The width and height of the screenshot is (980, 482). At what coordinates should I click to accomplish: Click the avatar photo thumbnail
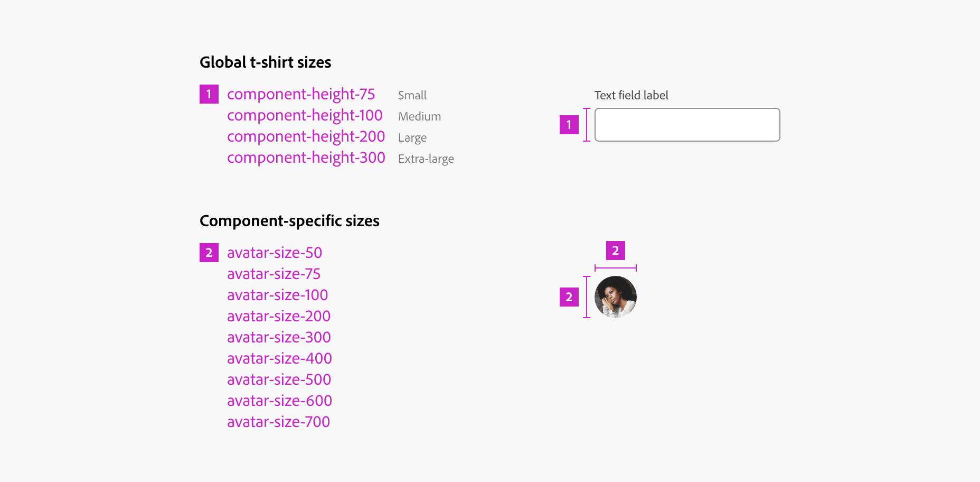pos(615,297)
